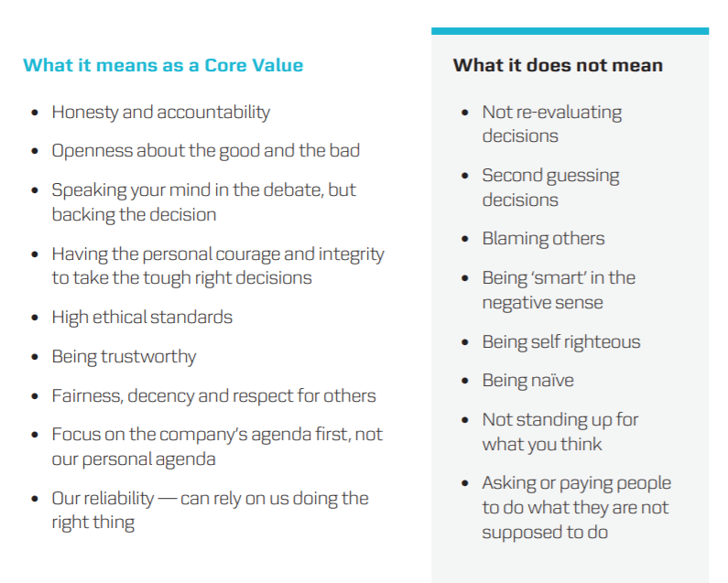Image resolution: width=728 pixels, height=583 pixels.
Task: Select 'Second guessing decisions' text
Action: click(550, 188)
